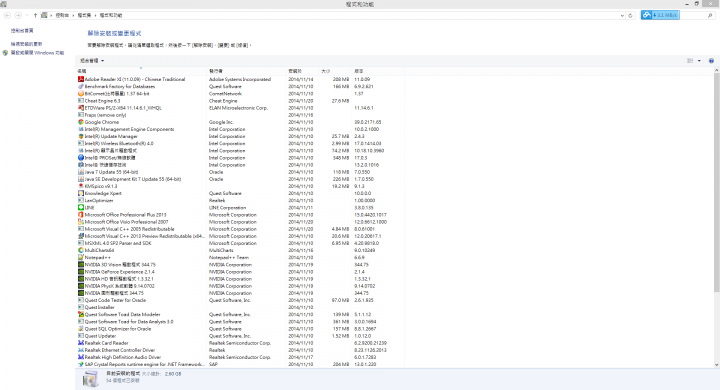
Task: Sort by the Size column header
Action: point(335,71)
